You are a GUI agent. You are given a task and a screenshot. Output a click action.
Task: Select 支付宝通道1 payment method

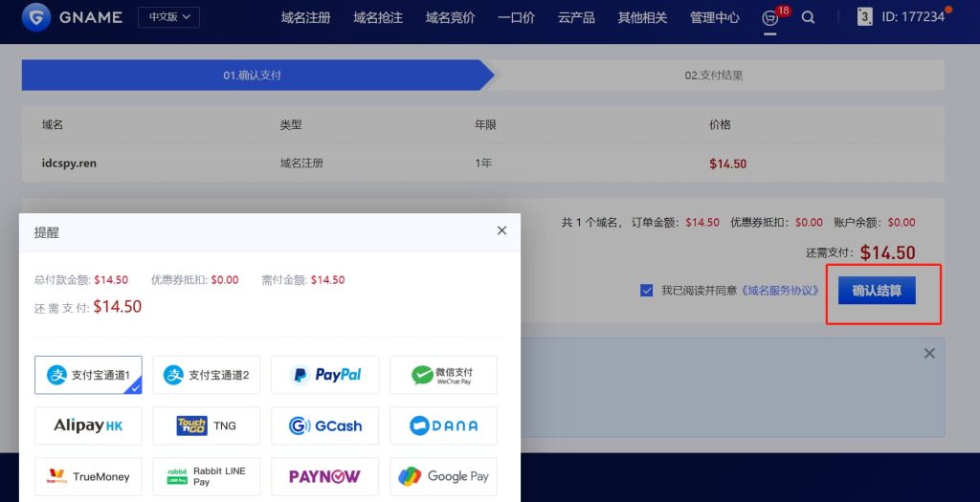[88, 375]
